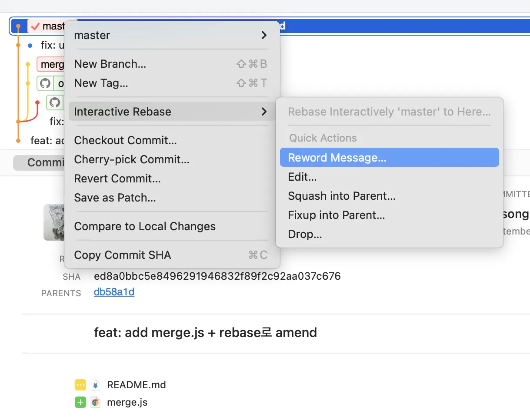Click the green added badge beside merge.js

80,403
